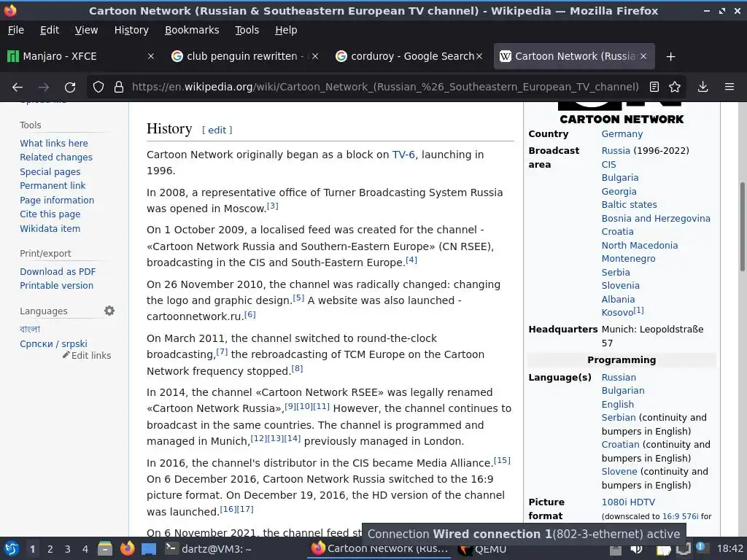
Task: Close the Cartoon Network Wikipedia tab
Action: [643, 56]
